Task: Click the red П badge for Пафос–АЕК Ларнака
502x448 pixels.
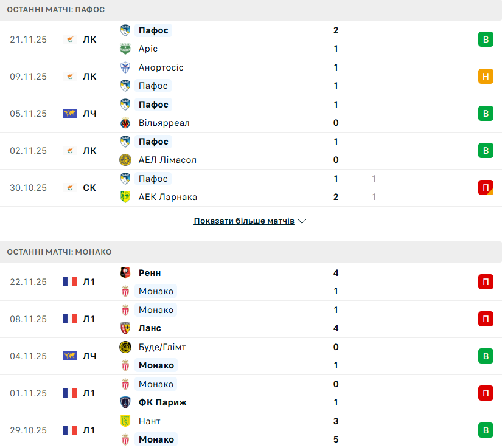Action: 486,188
